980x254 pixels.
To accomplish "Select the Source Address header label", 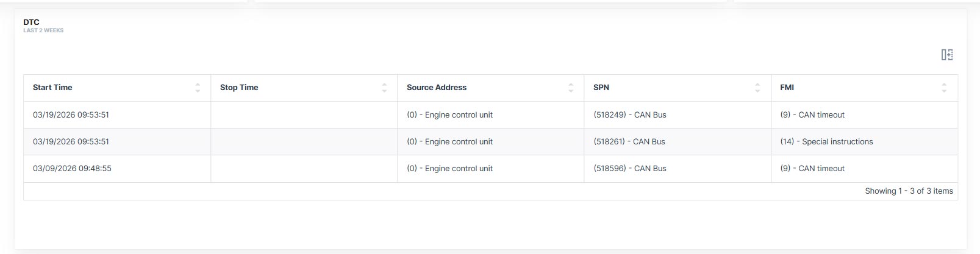I will point(437,88).
